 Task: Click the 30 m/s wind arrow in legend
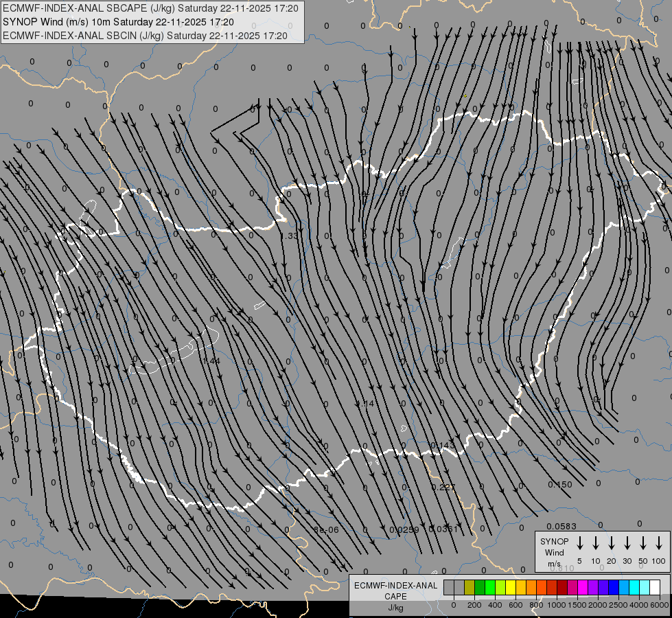point(627,542)
